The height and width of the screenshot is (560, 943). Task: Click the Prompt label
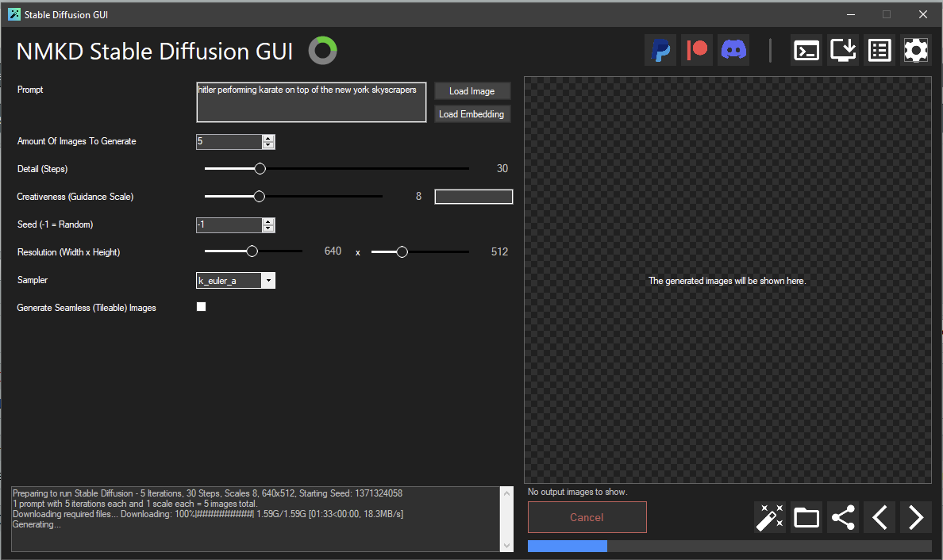tap(30, 90)
